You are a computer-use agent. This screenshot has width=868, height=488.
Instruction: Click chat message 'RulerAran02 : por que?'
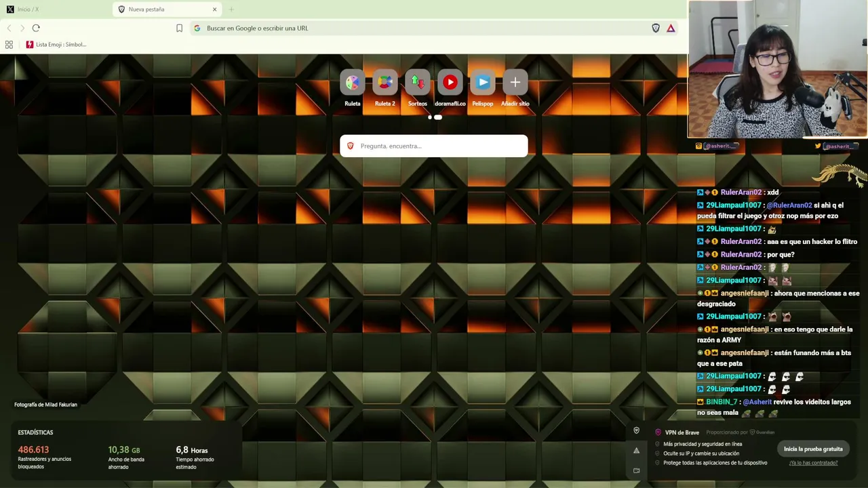point(746,255)
